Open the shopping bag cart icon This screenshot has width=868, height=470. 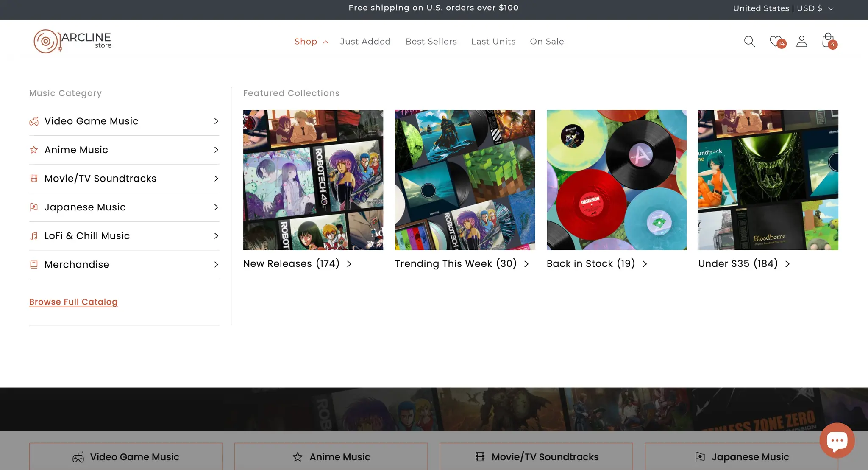pyautogui.click(x=828, y=40)
